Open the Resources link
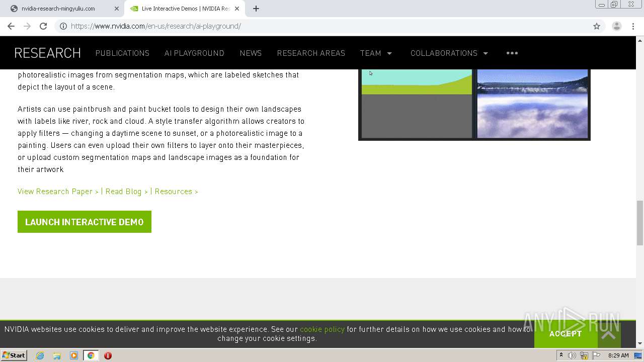Screen dimensions: 644x362 (176, 192)
